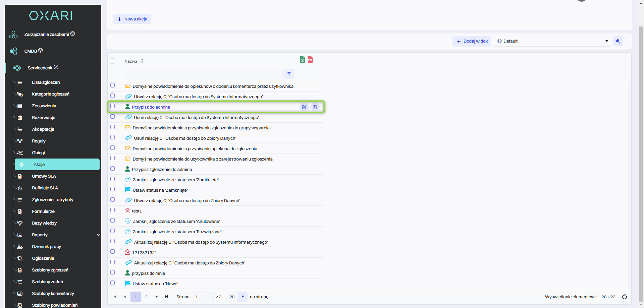This screenshot has height=308, width=644.
Task: Expand the Raporty sidebar submenu
Action: [x=98, y=235]
